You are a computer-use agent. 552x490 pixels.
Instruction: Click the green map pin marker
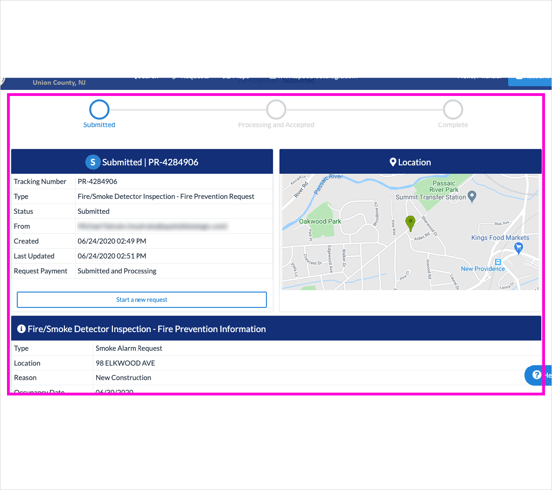(x=410, y=223)
